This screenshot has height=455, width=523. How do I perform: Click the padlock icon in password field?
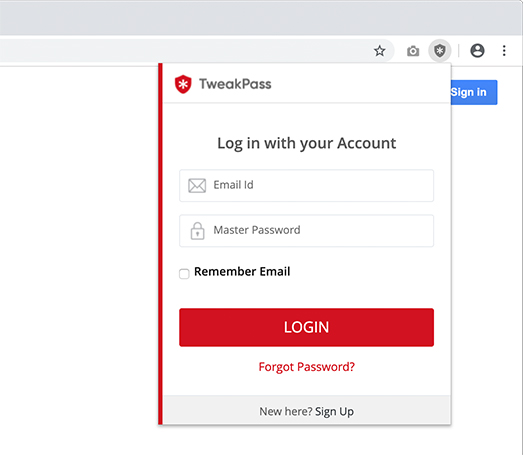pos(197,231)
